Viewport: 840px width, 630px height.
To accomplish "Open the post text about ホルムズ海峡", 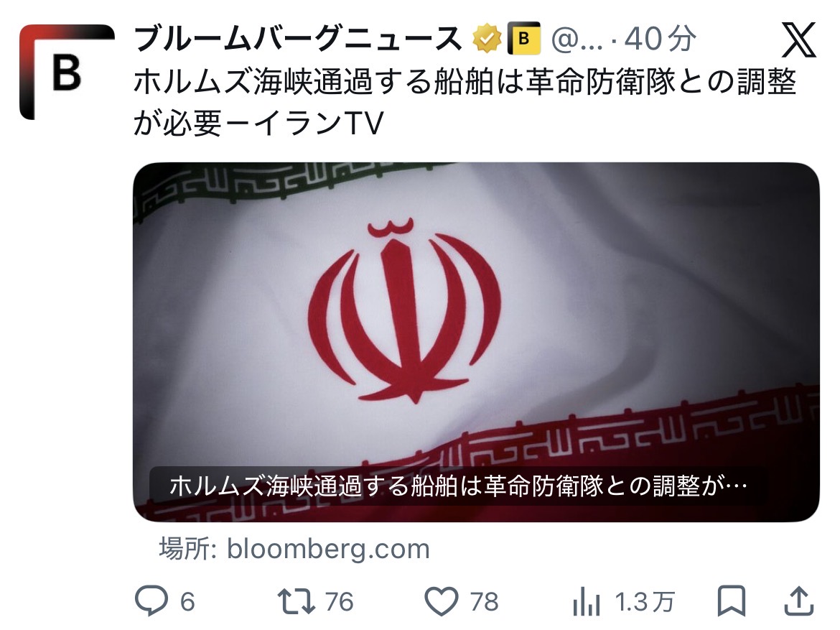I will pyautogui.click(x=465, y=103).
